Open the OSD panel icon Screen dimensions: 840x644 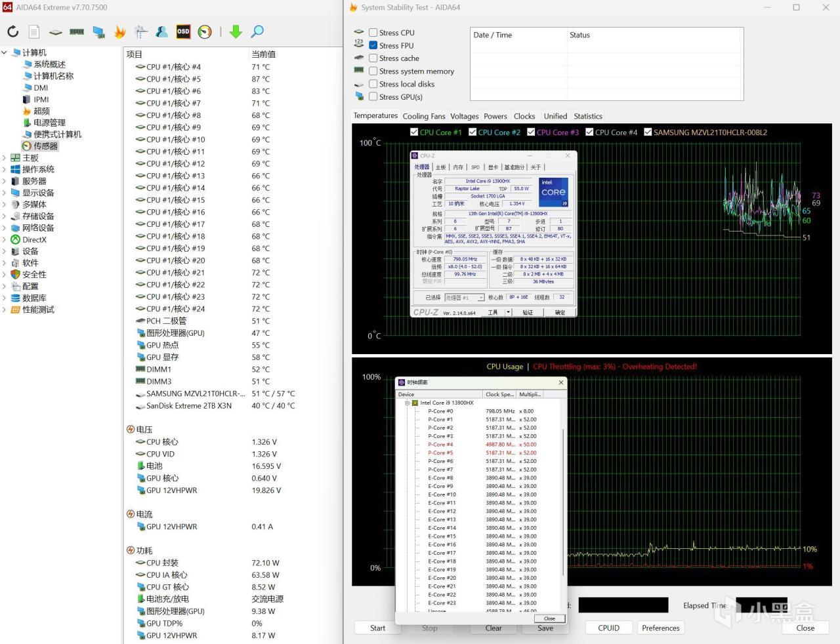(183, 31)
